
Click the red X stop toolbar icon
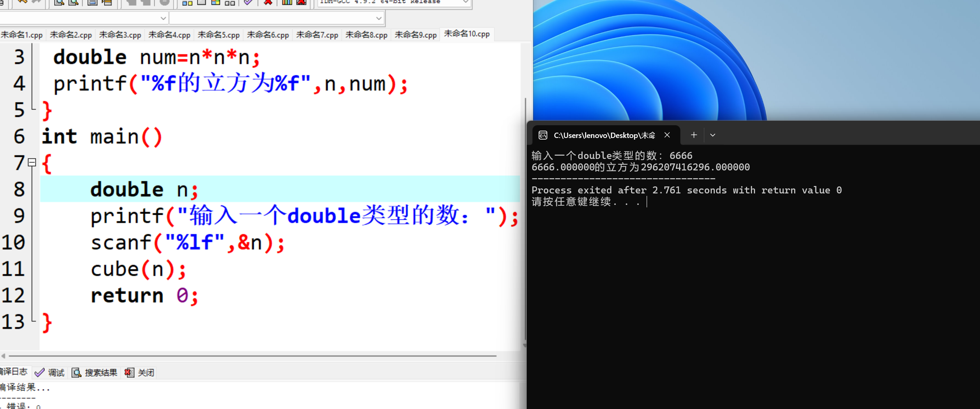(268, 2)
